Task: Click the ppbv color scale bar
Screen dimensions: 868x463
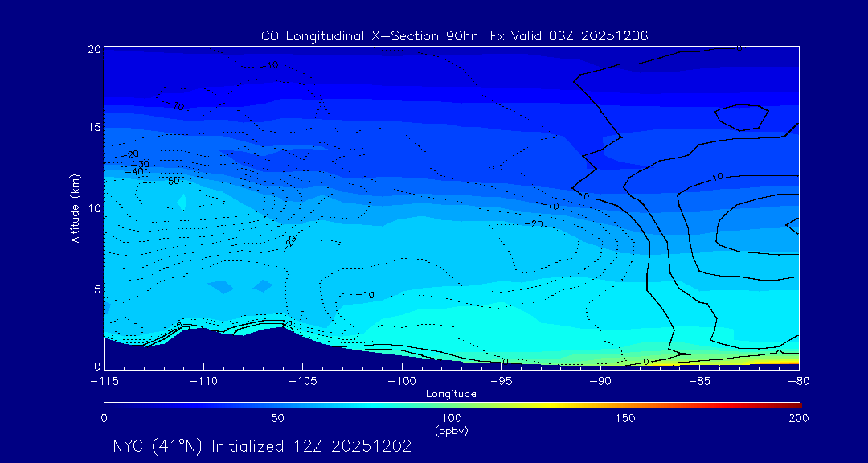Action: [452, 404]
